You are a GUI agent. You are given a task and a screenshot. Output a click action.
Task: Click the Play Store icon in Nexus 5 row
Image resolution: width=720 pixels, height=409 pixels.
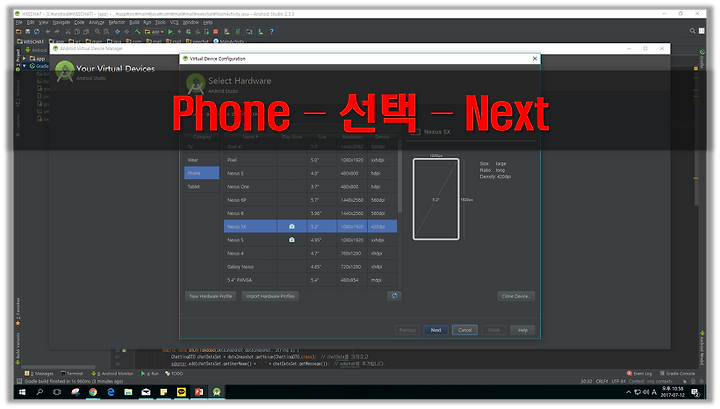(x=292, y=240)
